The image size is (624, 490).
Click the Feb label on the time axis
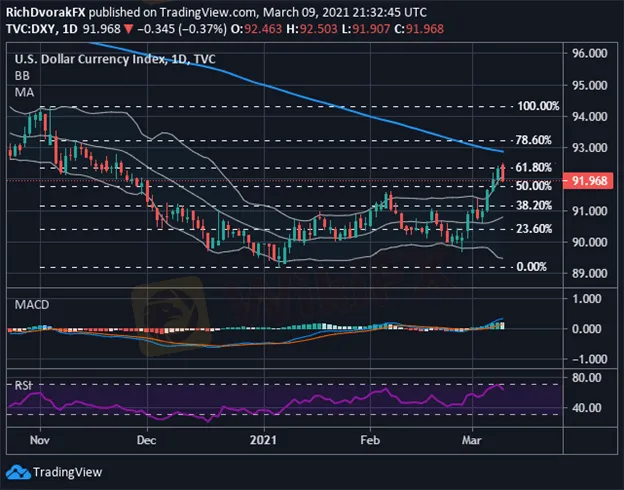click(x=370, y=438)
